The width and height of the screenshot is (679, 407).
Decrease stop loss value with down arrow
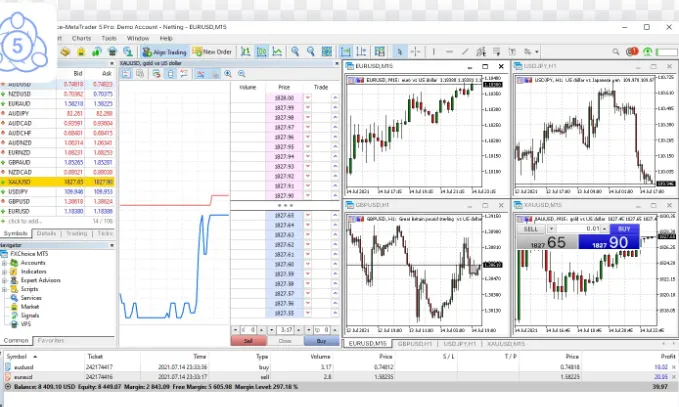[x=235, y=330]
